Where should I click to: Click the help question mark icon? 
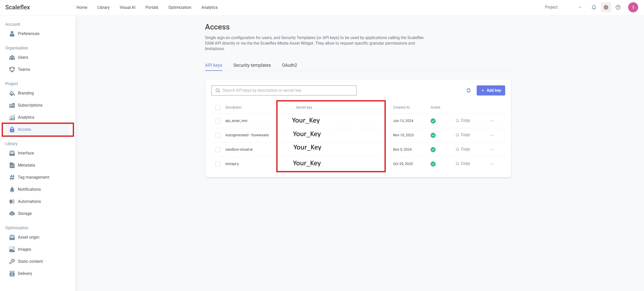618,7
